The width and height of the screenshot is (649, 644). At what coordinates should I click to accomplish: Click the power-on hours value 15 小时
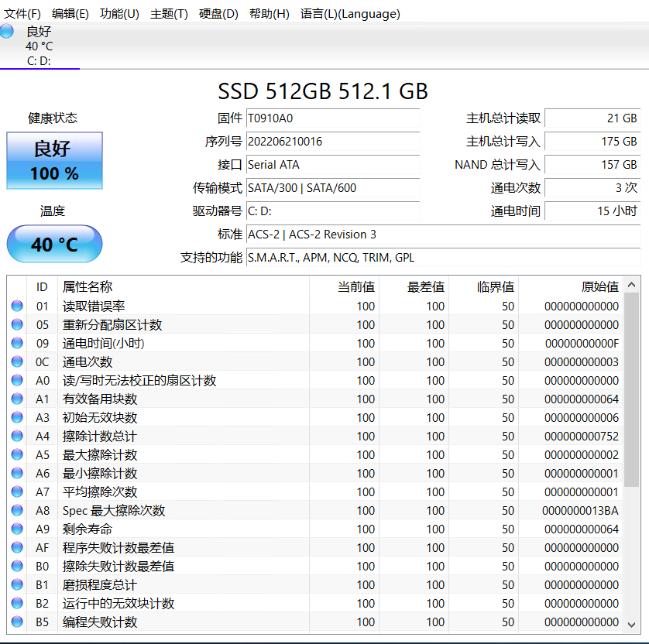pyautogui.click(x=592, y=211)
